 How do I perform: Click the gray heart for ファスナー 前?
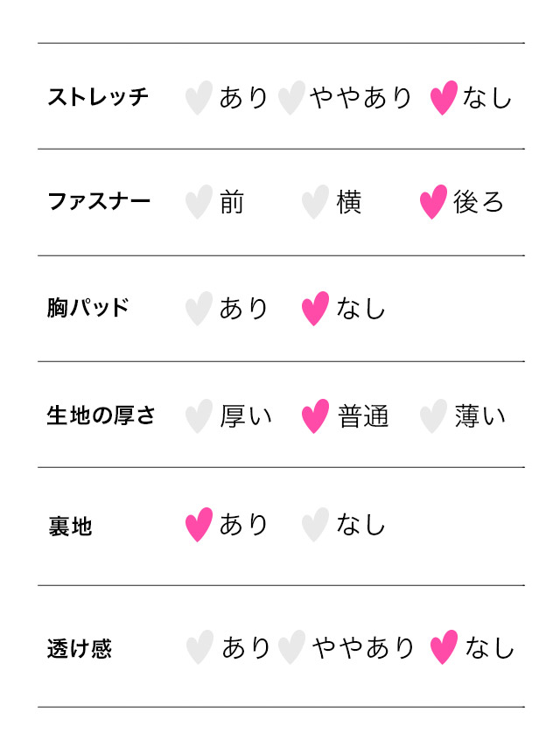pos(199,202)
